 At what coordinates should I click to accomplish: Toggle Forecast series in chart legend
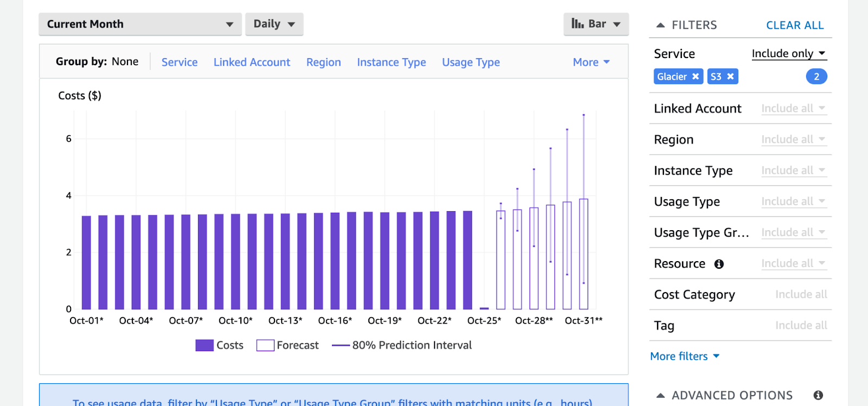288,345
